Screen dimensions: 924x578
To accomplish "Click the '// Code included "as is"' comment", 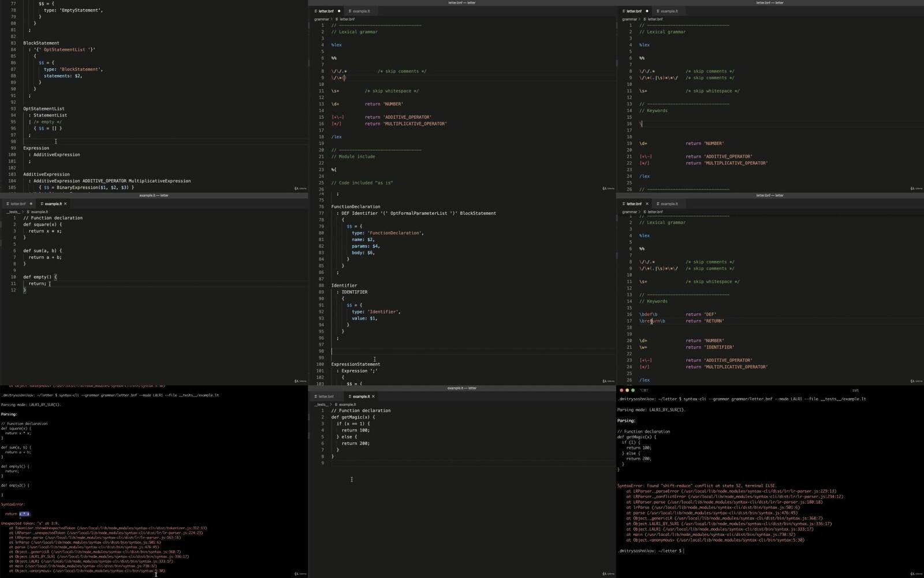I will pyautogui.click(x=362, y=183).
